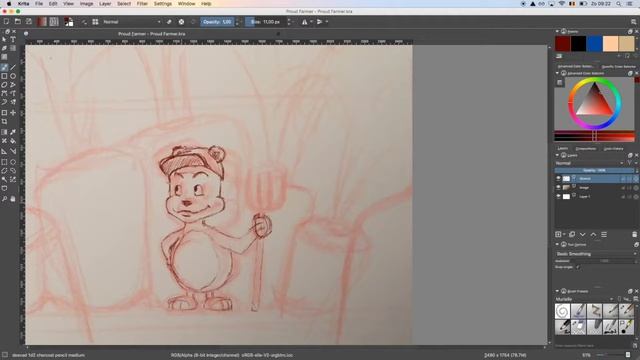The image size is (640, 360).
Task: Open the Layer menu
Action: pyautogui.click(x=105, y=4)
